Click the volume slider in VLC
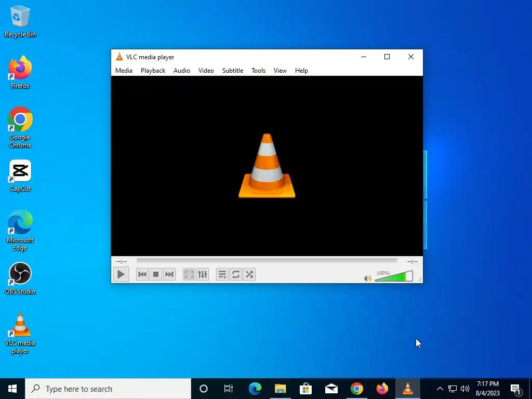This screenshot has height=399, width=532. pos(394,276)
